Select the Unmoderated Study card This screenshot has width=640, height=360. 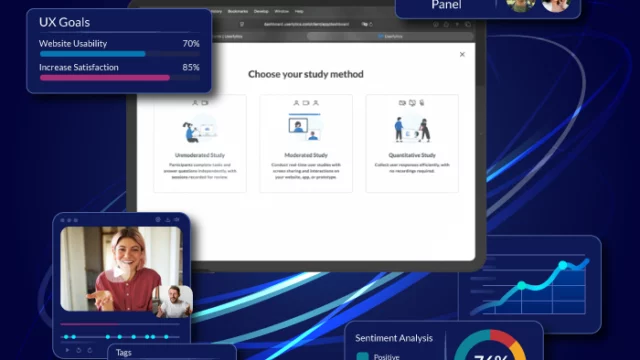coord(200,143)
